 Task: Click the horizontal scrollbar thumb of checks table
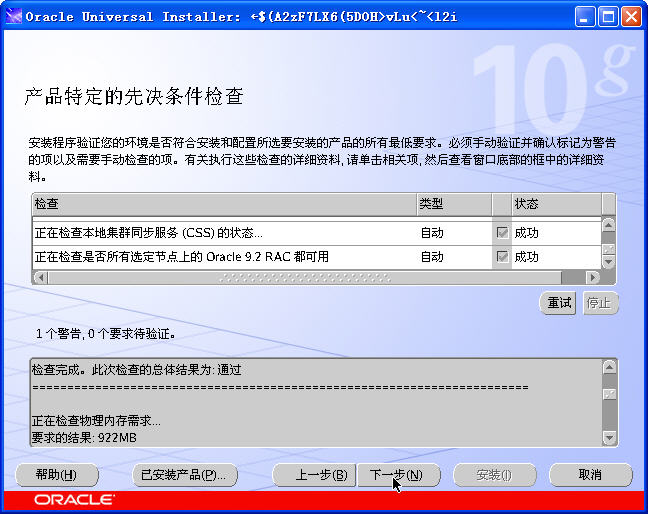pyautogui.click(x=305, y=277)
